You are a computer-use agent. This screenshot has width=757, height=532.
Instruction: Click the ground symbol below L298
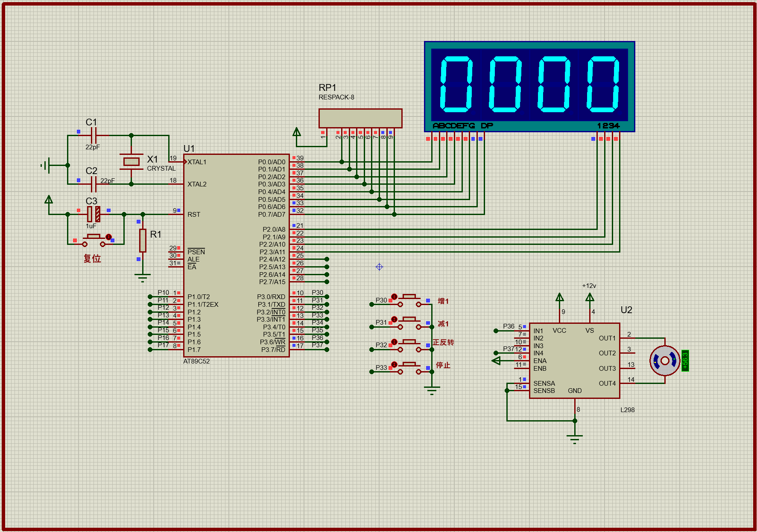point(575,439)
